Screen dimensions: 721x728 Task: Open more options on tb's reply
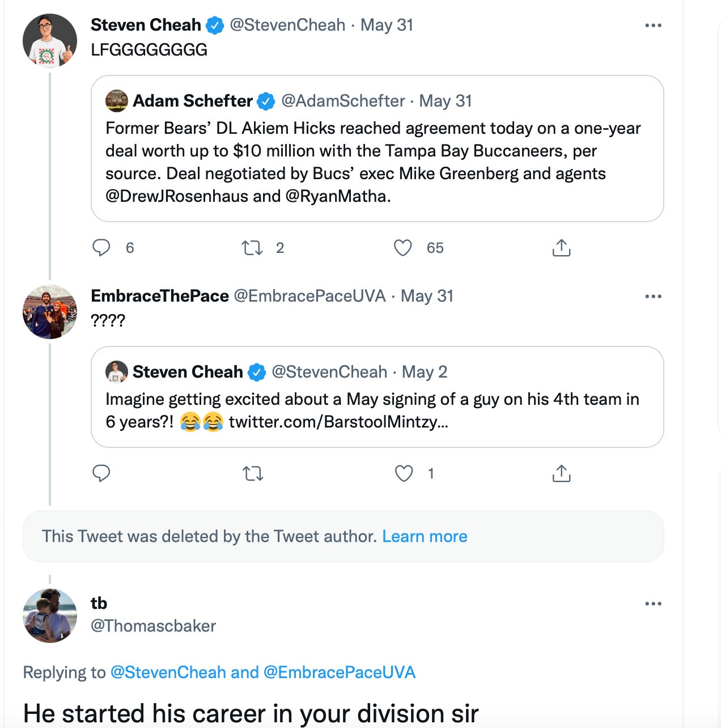click(x=653, y=604)
